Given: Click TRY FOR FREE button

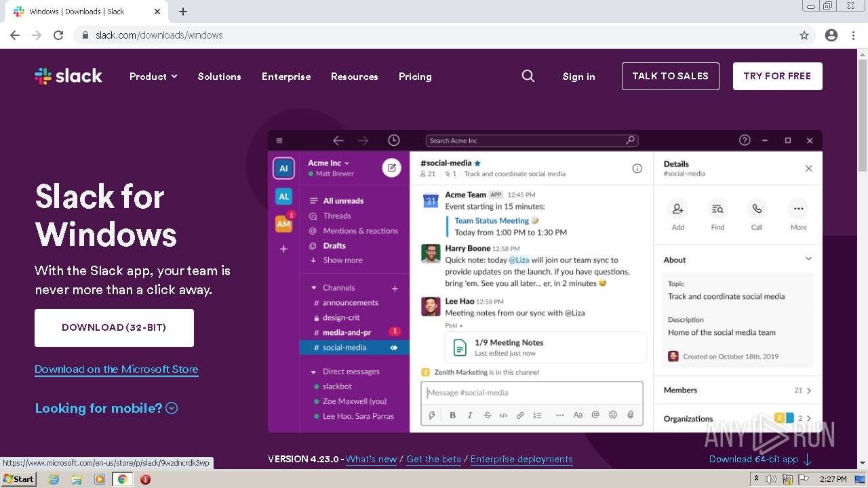Looking at the screenshot, I should pos(777,76).
